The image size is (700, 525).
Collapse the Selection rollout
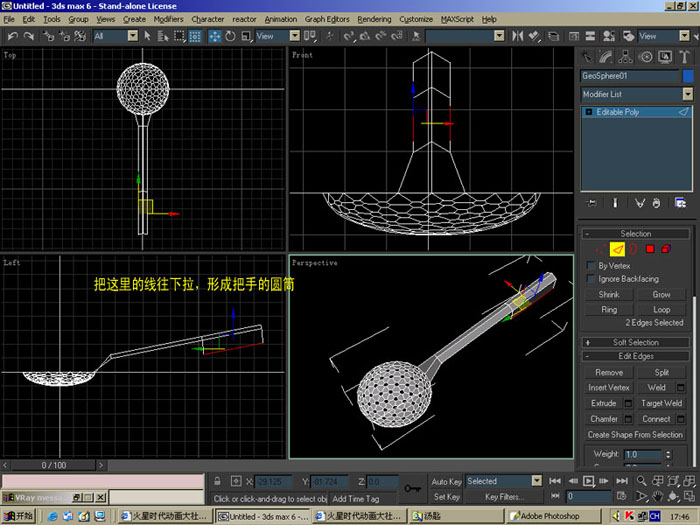(x=636, y=234)
